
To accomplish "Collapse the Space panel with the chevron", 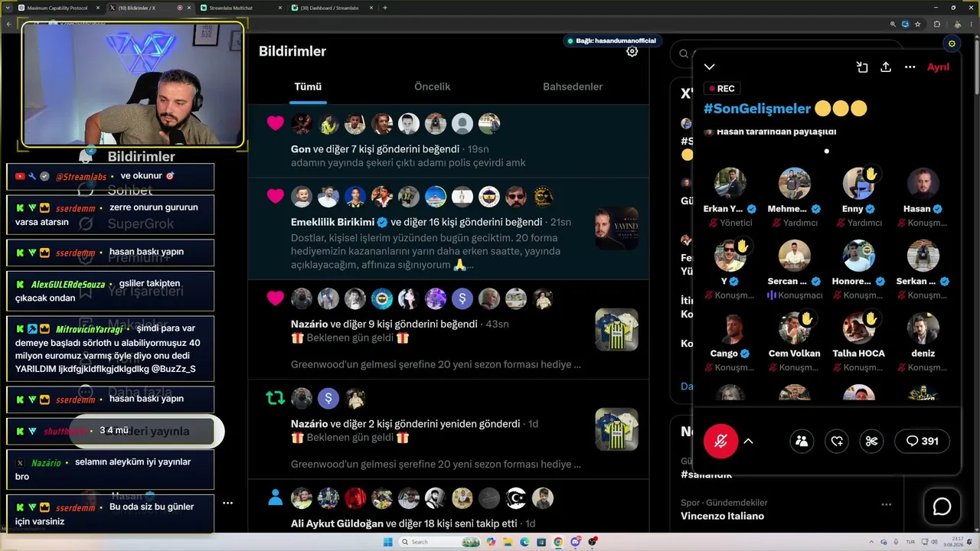I will coord(710,67).
